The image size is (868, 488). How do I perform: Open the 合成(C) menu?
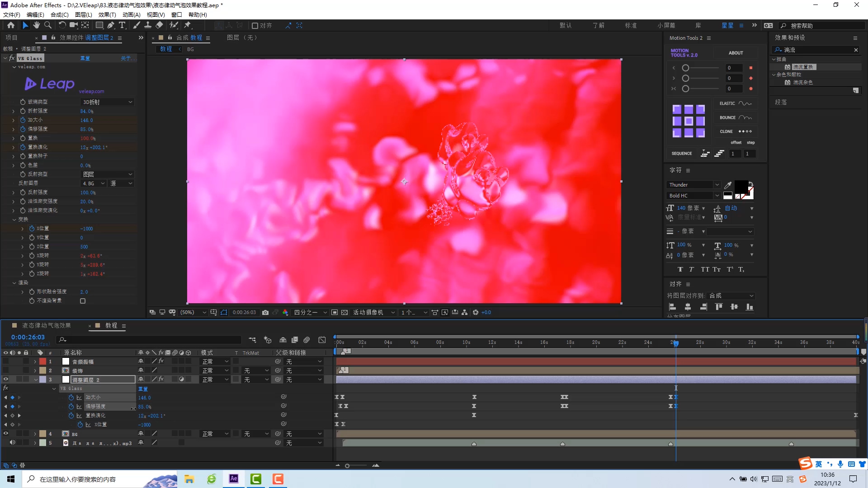coord(60,14)
